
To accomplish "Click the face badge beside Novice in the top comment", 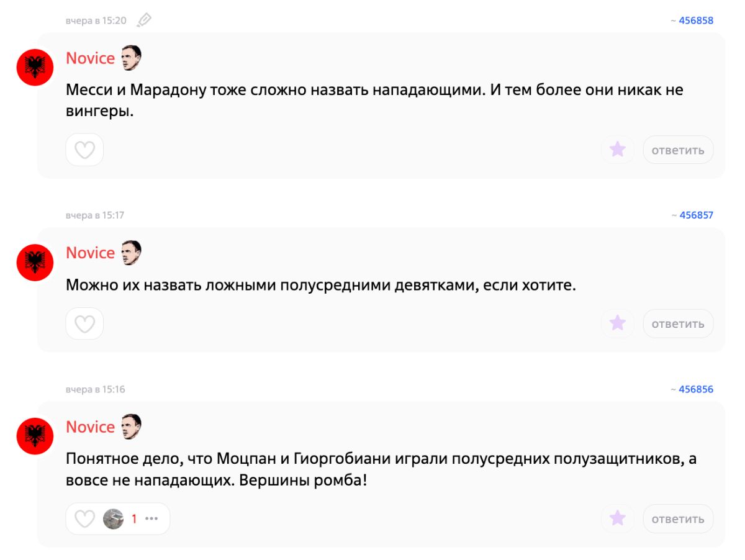I will tap(131, 58).
